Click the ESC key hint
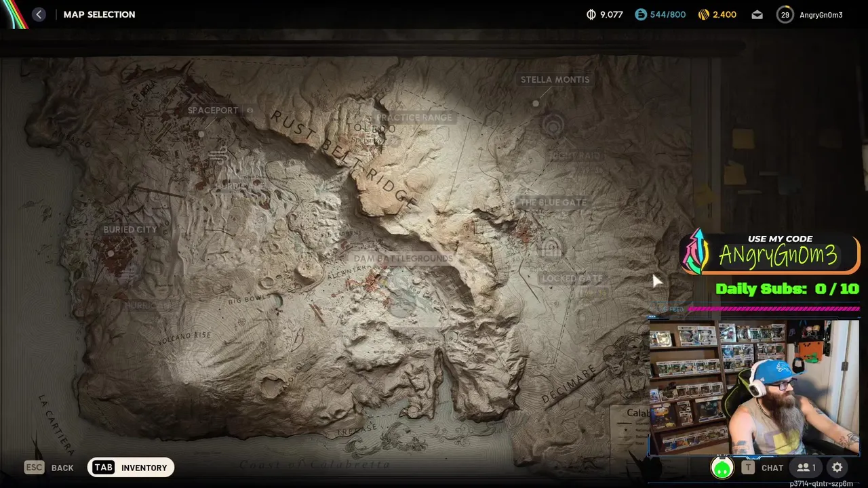 pos(34,467)
